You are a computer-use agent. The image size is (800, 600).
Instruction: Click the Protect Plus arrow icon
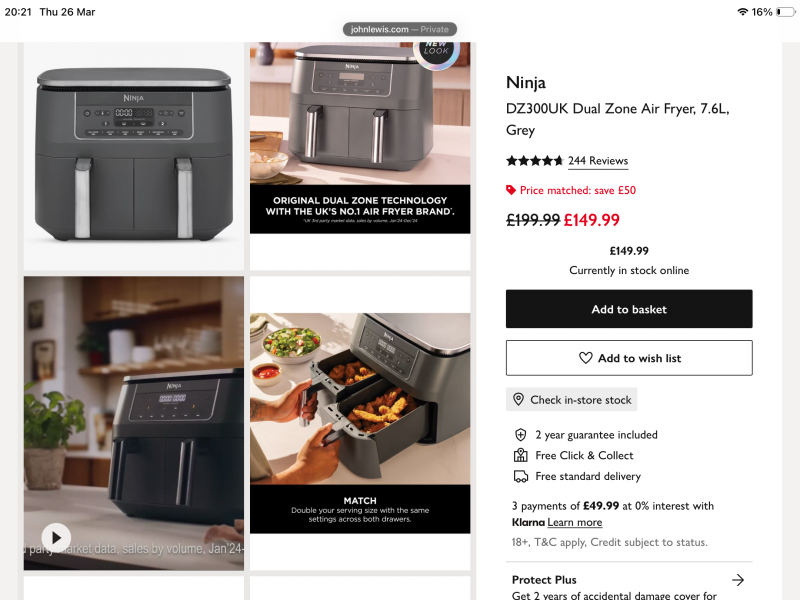pyautogui.click(x=738, y=580)
